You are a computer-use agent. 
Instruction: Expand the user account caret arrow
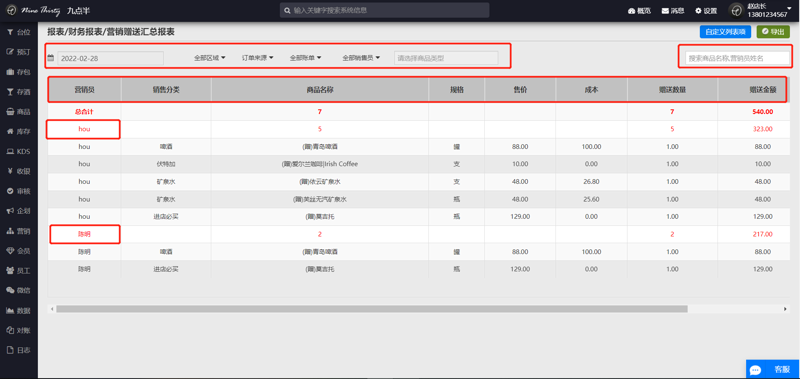789,8
